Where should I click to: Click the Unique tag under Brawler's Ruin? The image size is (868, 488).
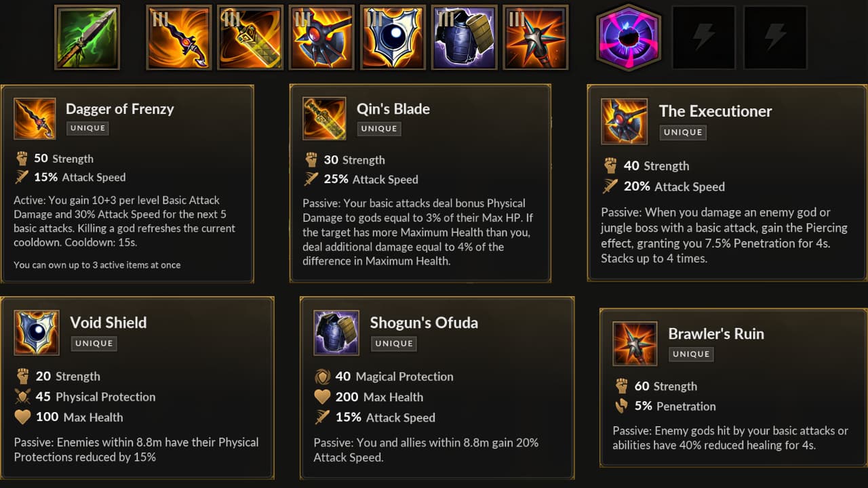coord(690,354)
